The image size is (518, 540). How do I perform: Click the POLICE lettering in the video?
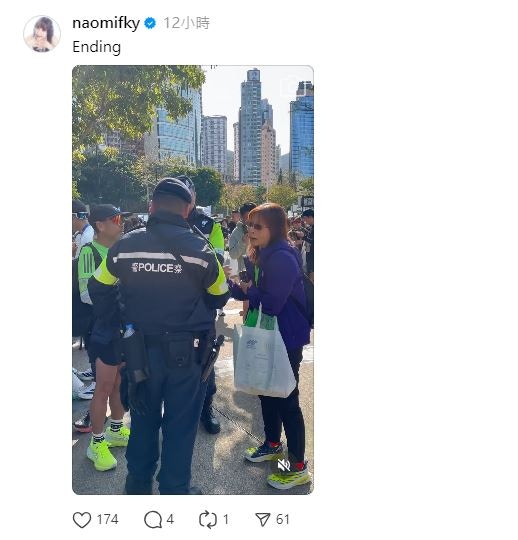pos(157,268)
